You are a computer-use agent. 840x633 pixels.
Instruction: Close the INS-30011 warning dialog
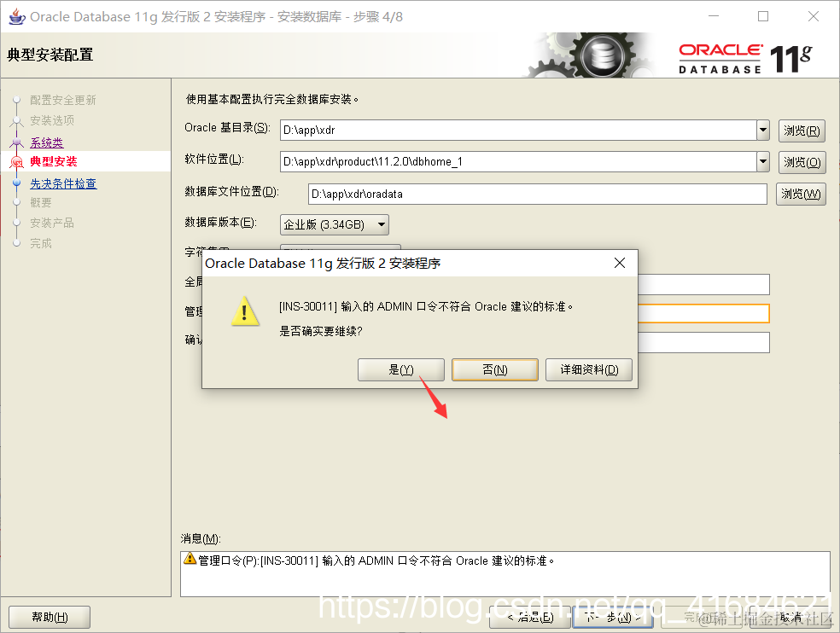point(619,263)
